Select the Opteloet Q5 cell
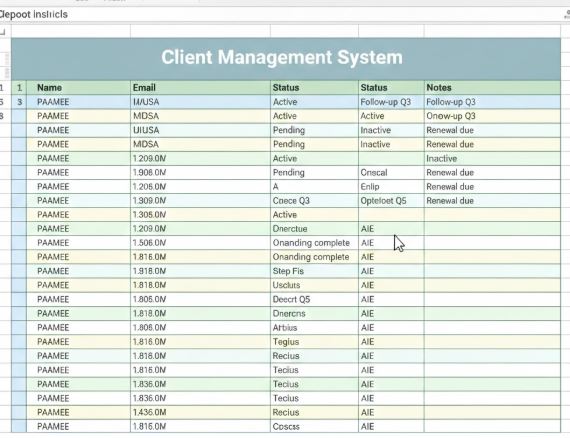570x438 pixels. pos(391,201)
